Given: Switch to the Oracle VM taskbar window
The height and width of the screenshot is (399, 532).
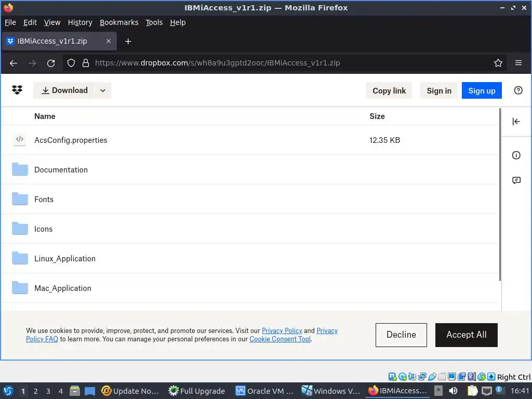Looking at the screenshot, I should [264, 391].
